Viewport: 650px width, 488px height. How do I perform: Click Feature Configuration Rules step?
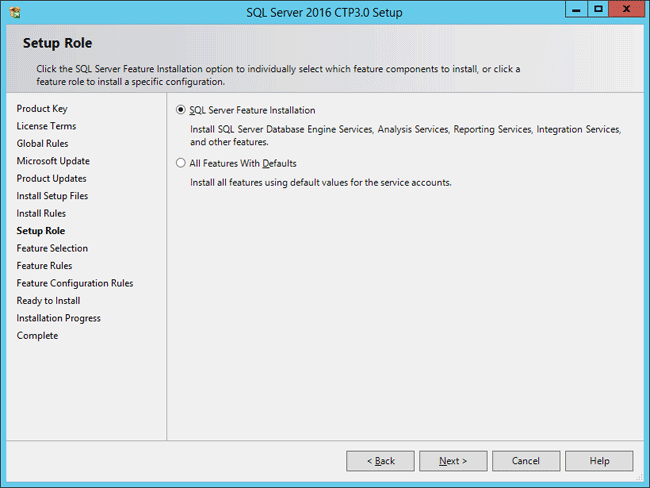(x=75, y=283)
